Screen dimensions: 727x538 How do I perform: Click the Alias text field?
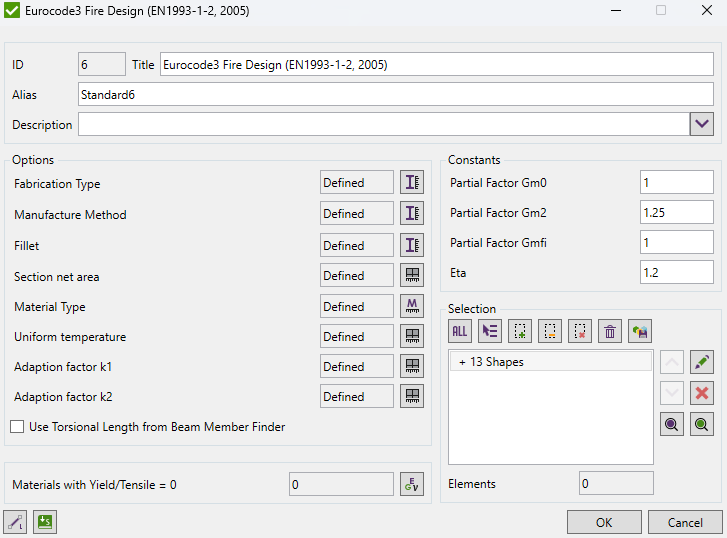(395, 94)
